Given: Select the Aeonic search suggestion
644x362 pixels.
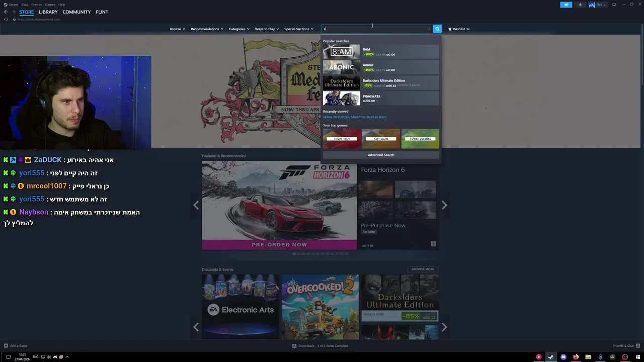Looking at the screenshot, I should (381, 67).
